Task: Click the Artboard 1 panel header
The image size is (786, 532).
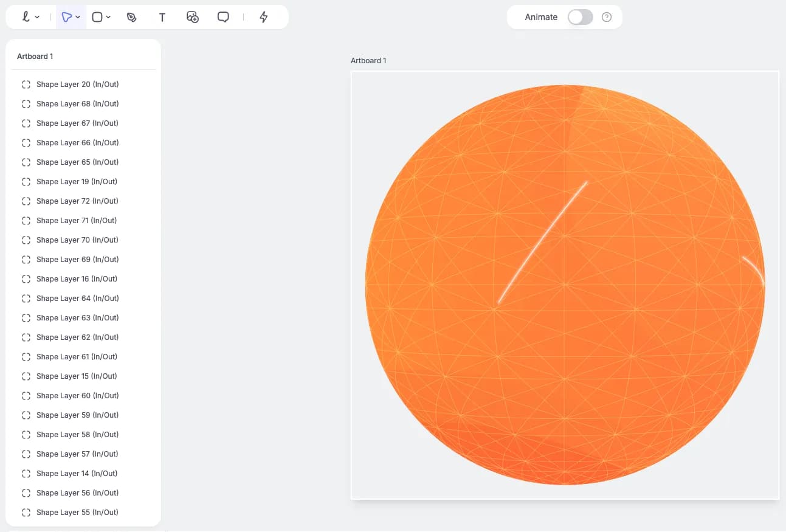Action: point(35,56)
